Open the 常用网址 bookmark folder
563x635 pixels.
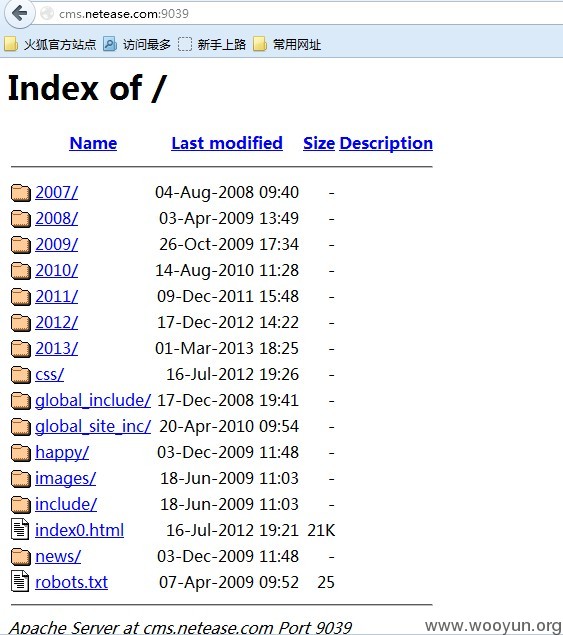pyautogui.click(x=287, y=44)
